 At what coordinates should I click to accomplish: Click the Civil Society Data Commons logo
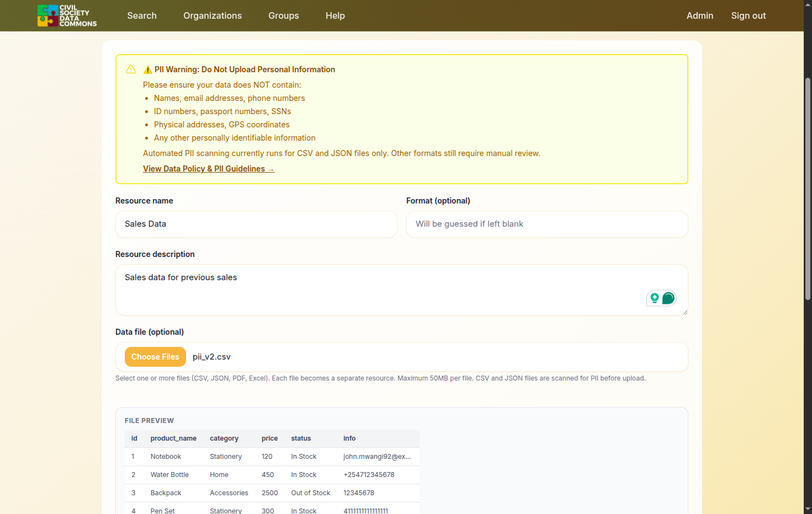click(x=67, y=15)
